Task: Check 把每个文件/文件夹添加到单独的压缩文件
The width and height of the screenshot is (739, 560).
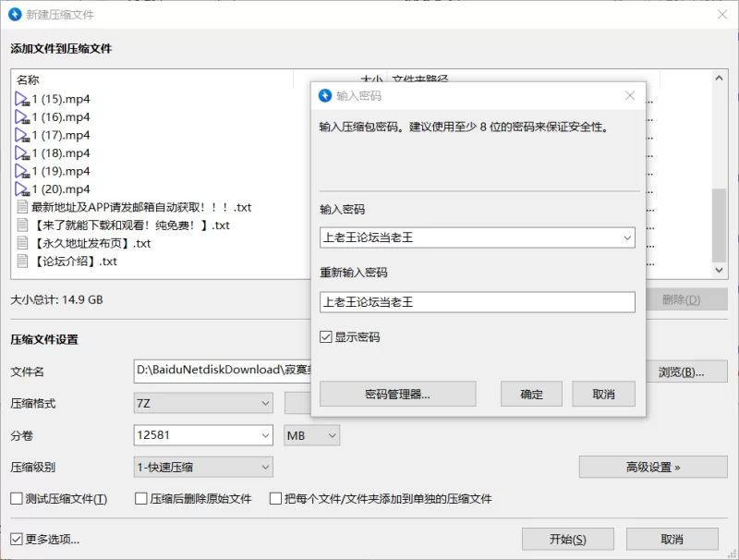Action: tap(275, 499)
